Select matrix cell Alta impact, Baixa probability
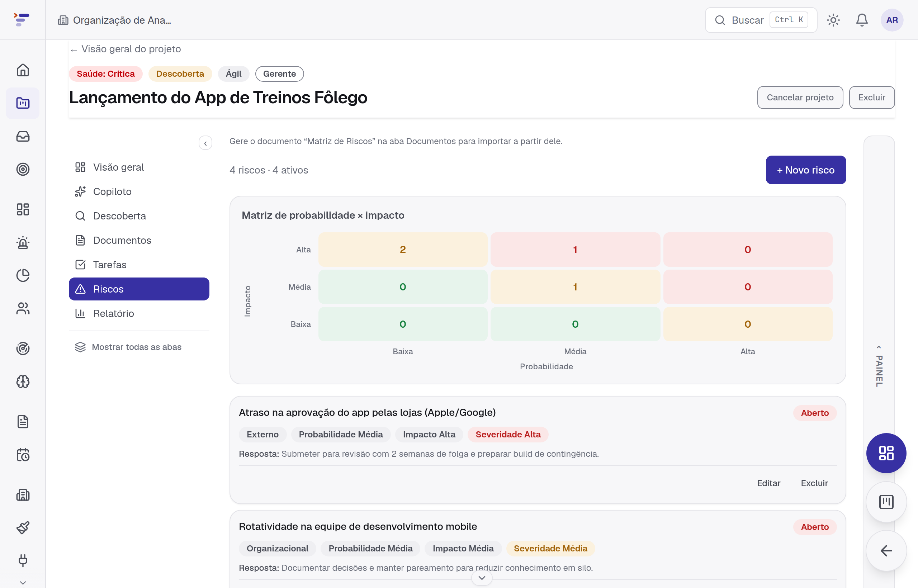The height and width of the screenshot is (588, 918). coord(402,249)
